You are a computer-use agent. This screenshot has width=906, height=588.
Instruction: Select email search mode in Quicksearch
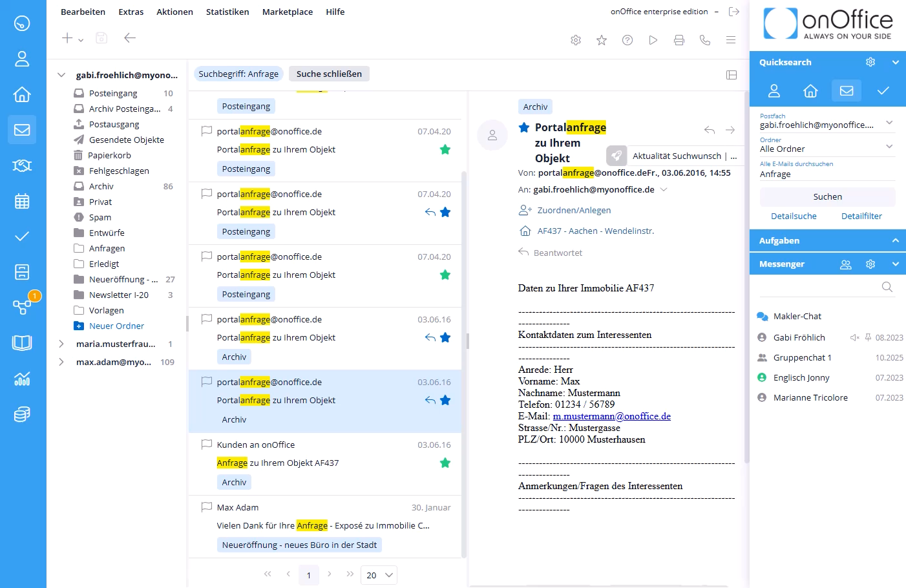click(x=847, y=91)
